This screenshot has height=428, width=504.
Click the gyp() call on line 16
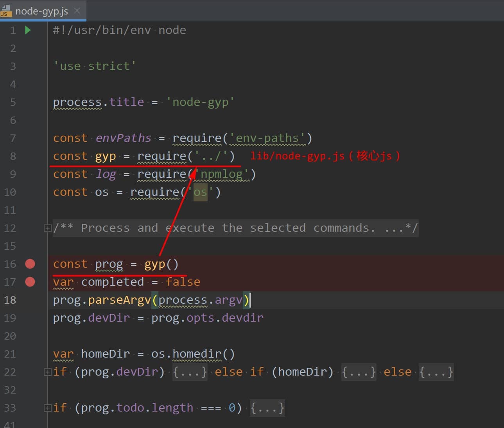click(x=161, y=264)
